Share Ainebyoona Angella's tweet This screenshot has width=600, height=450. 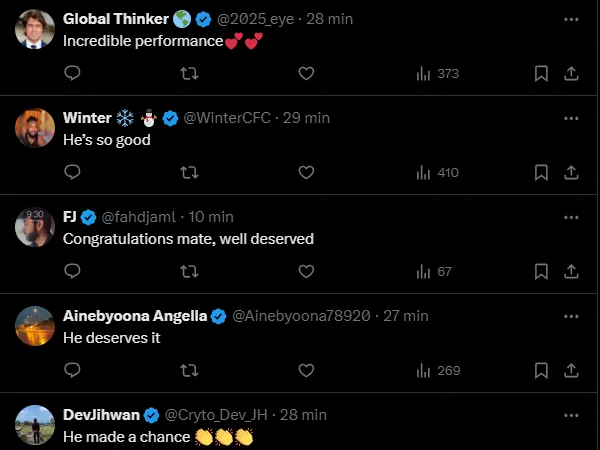[571, 370]
